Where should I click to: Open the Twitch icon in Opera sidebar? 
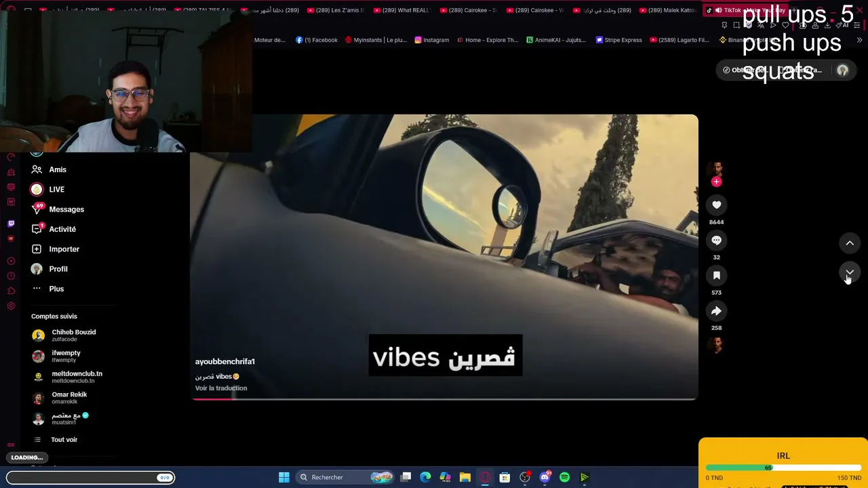[11, 224]
